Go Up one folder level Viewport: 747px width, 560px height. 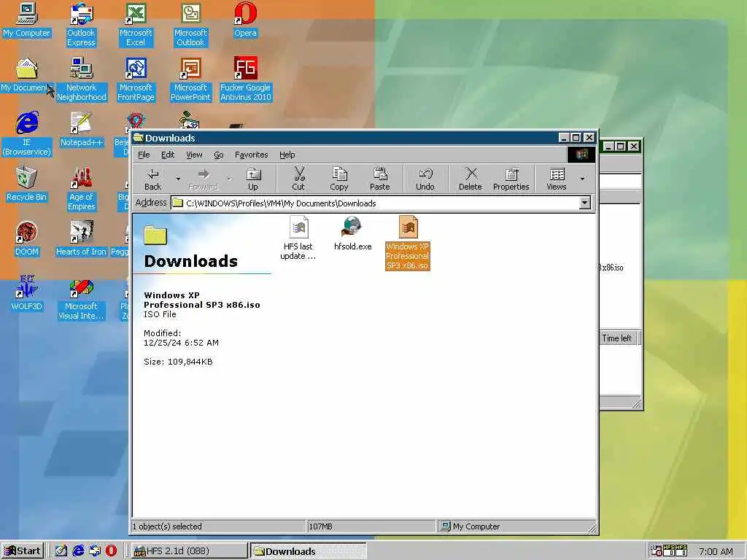tap(253, 179)
